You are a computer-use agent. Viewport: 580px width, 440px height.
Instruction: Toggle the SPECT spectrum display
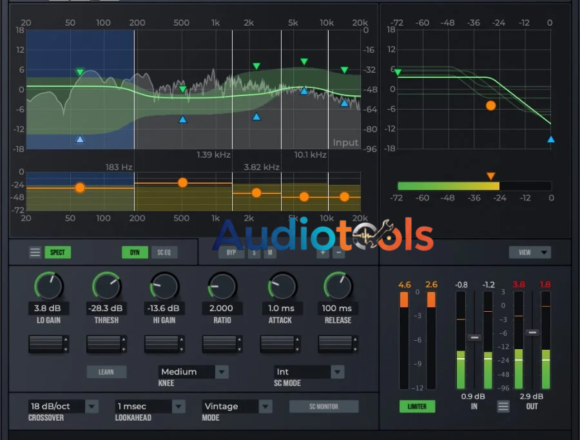pos(58,253)
